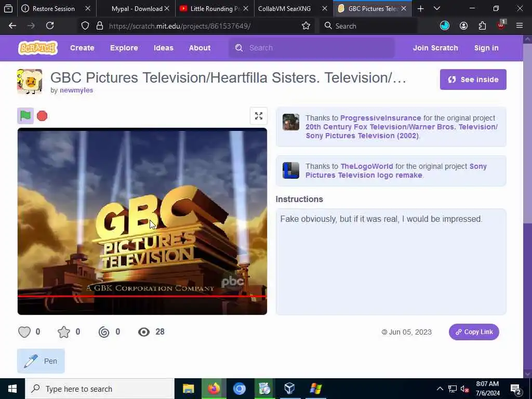Open the Create menu item
Screen dimensions: 532x399
pyautogui.click(x=82, y=48)
